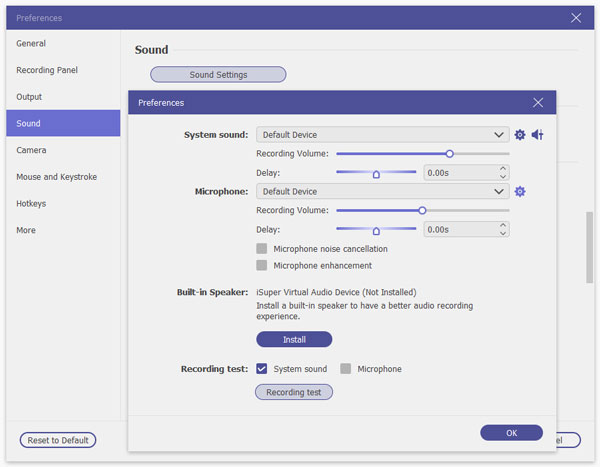
Task: Close the inner Preferences dialog
Action: (538, 103)
